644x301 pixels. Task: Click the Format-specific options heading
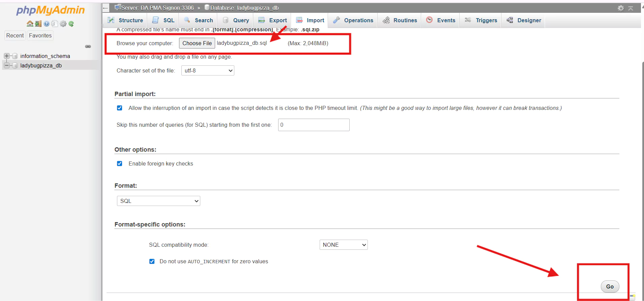(150, 224)
